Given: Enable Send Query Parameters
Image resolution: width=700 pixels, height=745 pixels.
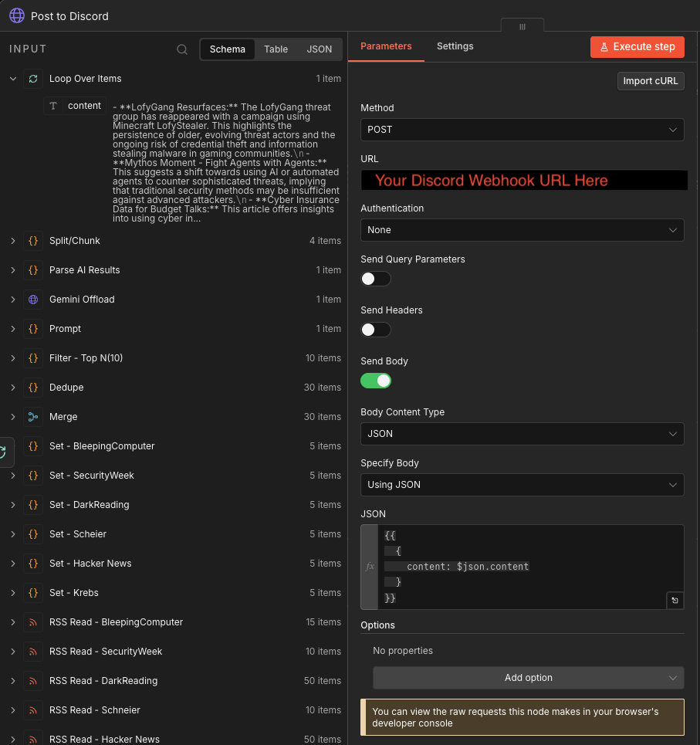Looking at the screenshot, I should (375, 279).
